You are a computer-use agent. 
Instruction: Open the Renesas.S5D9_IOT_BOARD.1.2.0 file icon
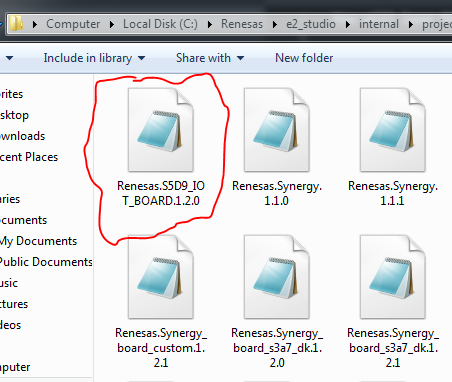pyautogui.click(x=161, y=130)
